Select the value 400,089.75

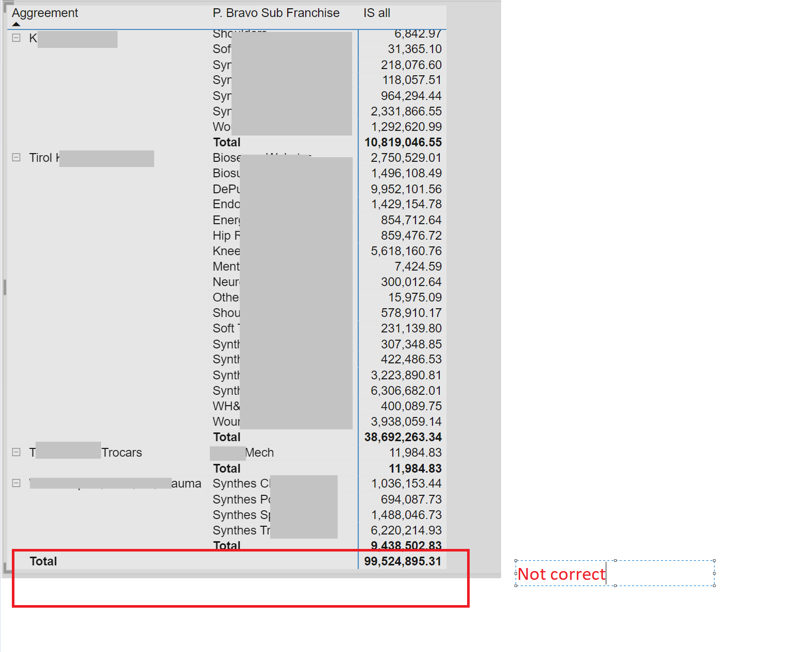coord(411,406)
